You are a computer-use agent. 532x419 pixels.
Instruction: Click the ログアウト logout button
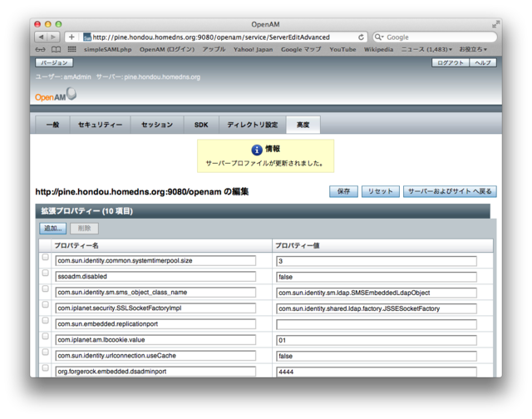[451, 62]
